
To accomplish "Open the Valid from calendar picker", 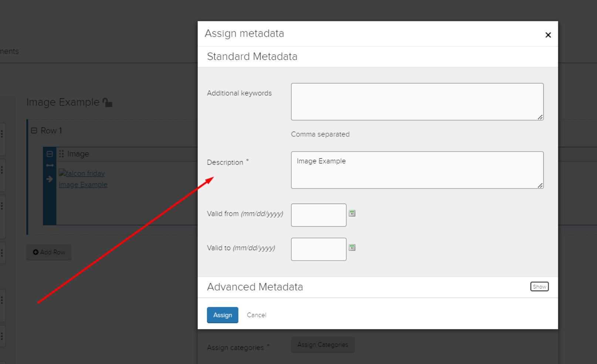I will pos(352,213).
